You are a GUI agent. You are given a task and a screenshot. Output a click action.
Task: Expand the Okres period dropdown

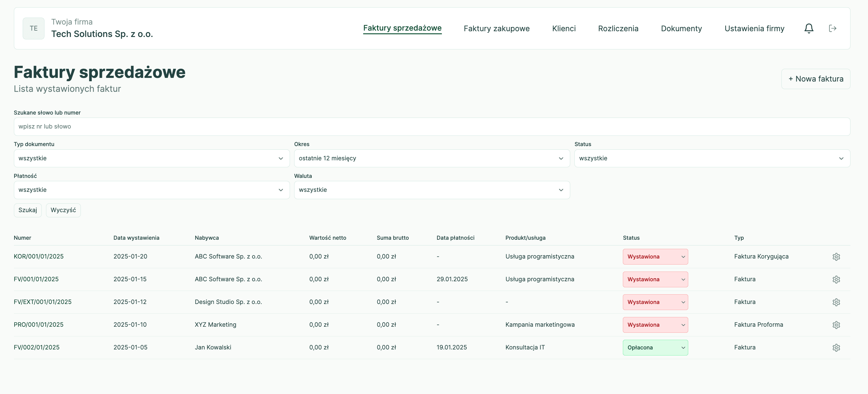click(x=432, y=158)
